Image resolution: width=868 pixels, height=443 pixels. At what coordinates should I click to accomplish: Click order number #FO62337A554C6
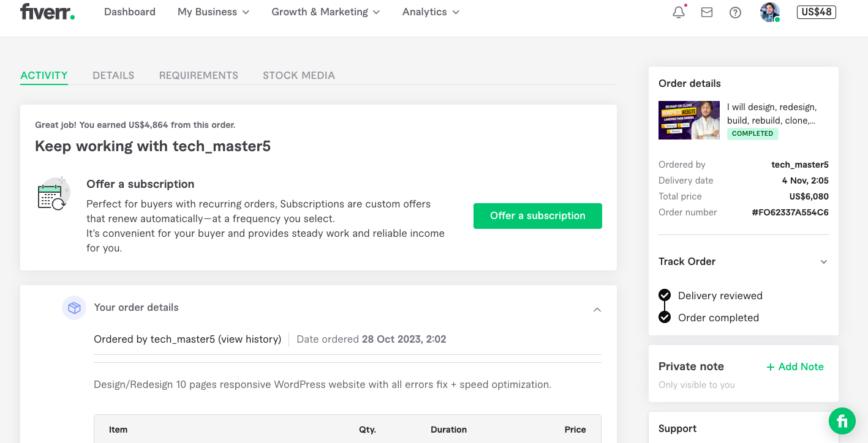pyautogui.click(x=790, y=212)
